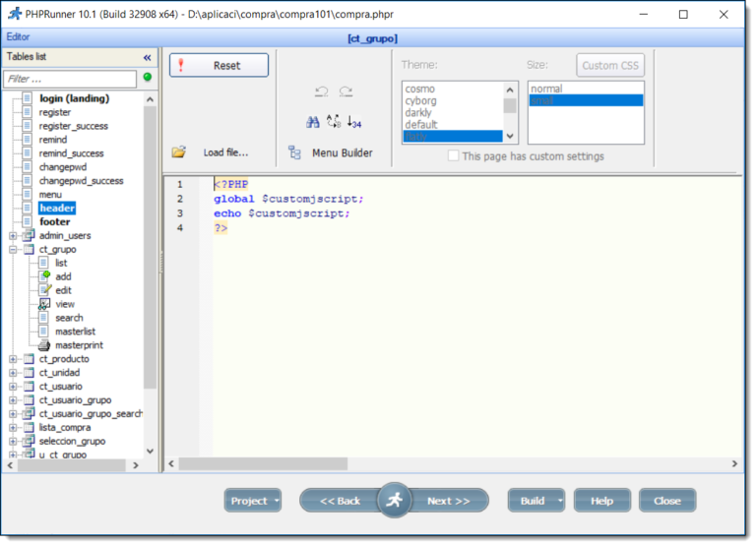Click the undo arrow icon
The width and height of the screenshot is (756, 546).
(322, 91)
